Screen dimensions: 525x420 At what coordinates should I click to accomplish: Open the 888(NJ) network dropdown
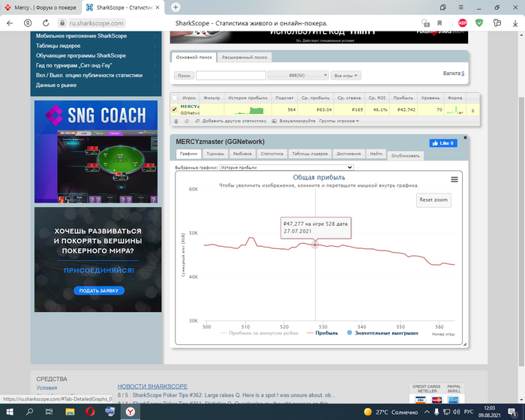[x=298, y=75]
